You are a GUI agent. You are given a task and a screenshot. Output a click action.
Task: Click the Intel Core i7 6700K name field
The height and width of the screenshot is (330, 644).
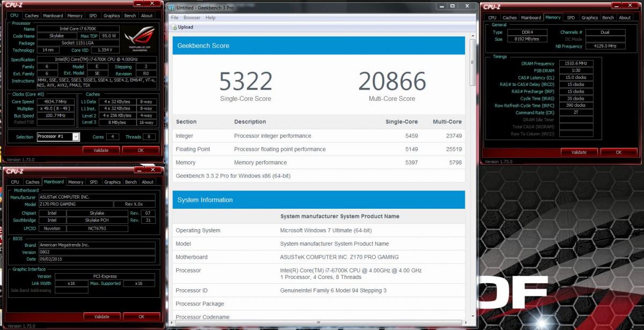78,28
